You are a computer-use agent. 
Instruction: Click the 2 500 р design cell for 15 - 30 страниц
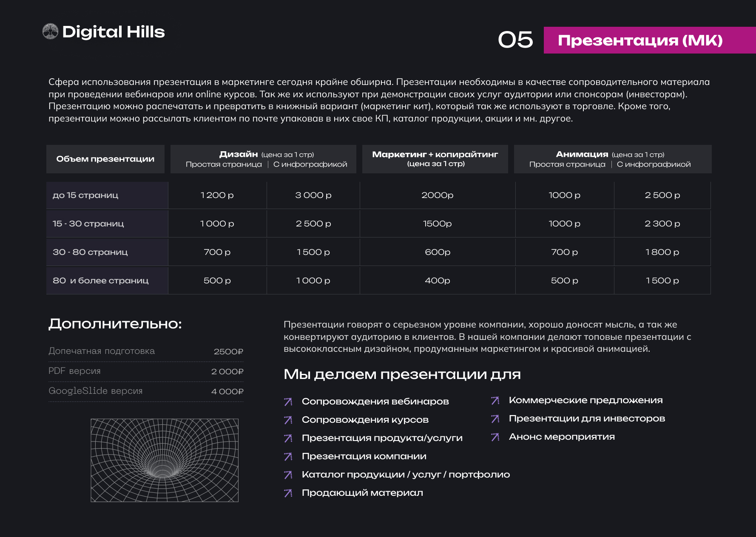point(313,223)
